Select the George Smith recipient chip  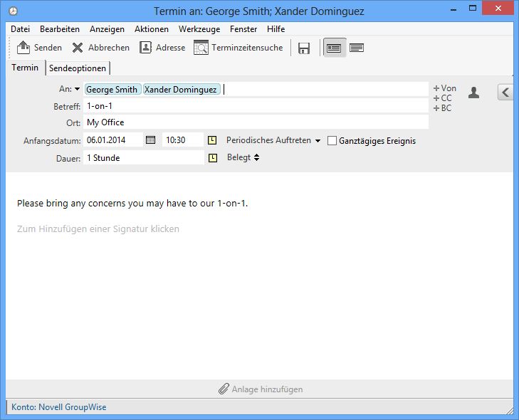pyautogui.click(x=113, y=90)
